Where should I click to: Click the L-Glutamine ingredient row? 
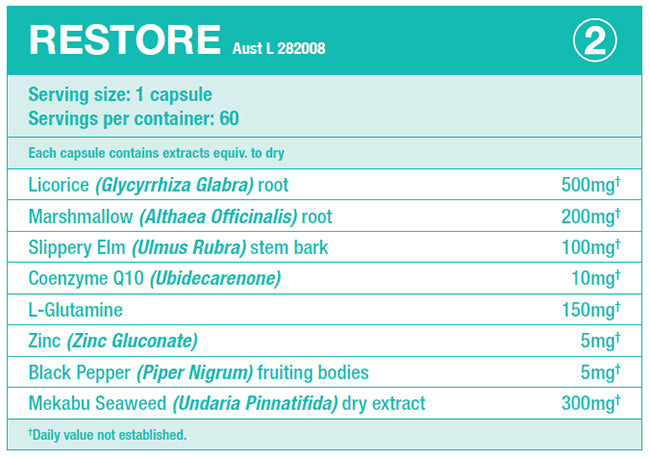click(76, 310)
